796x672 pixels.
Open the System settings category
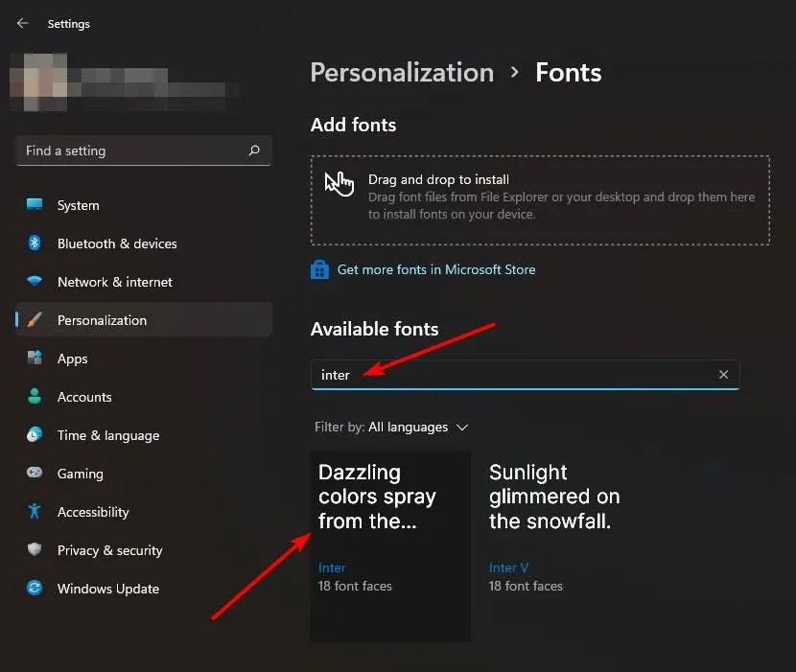click(x=144, y=205)
